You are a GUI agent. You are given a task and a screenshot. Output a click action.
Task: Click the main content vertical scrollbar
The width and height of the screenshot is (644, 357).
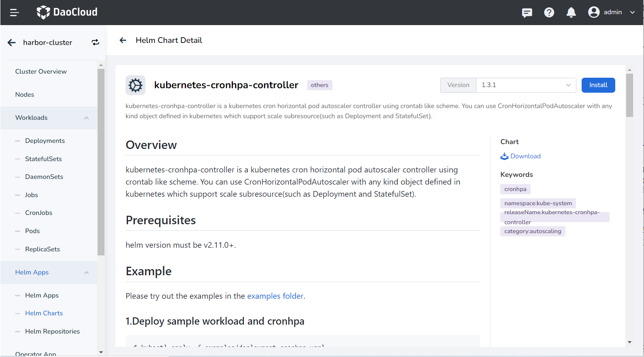(629, 96)
